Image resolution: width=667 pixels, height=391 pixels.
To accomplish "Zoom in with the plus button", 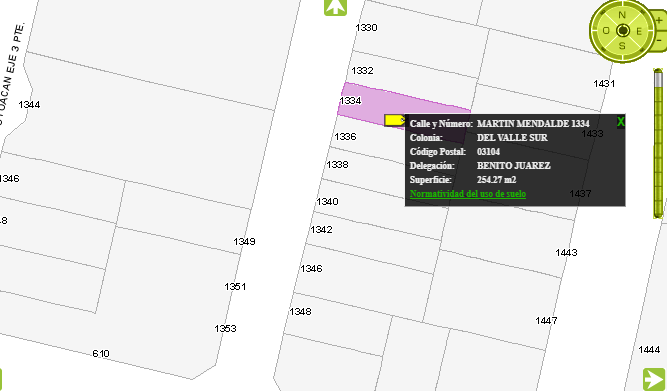I will pos(659,20).
